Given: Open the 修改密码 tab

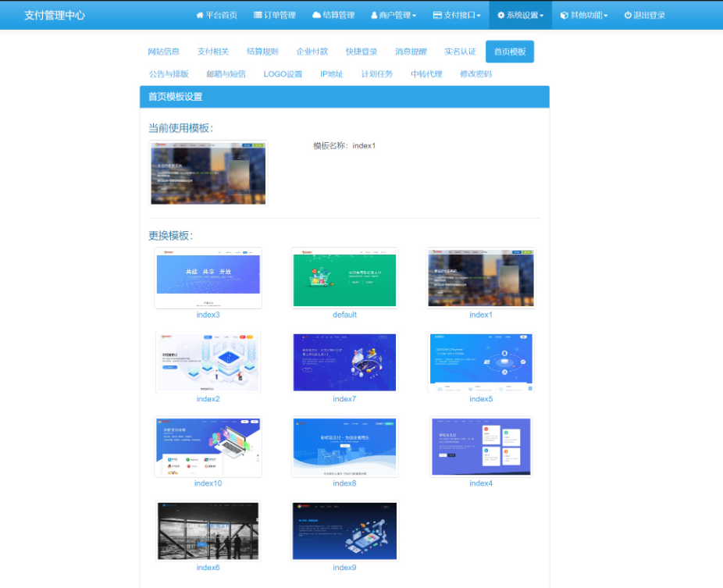Looking at the screenshot, I should tap(475, 73).
